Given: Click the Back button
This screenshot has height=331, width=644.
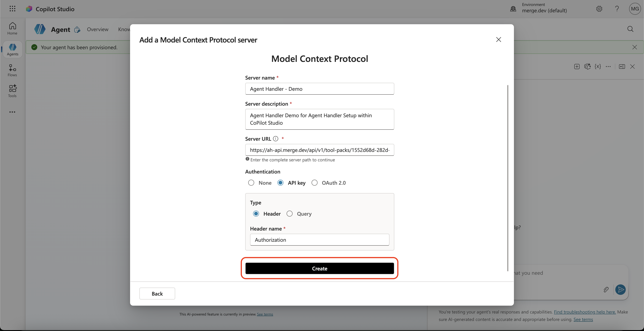Looking at the screenshot, I should [x=157, y=294].
